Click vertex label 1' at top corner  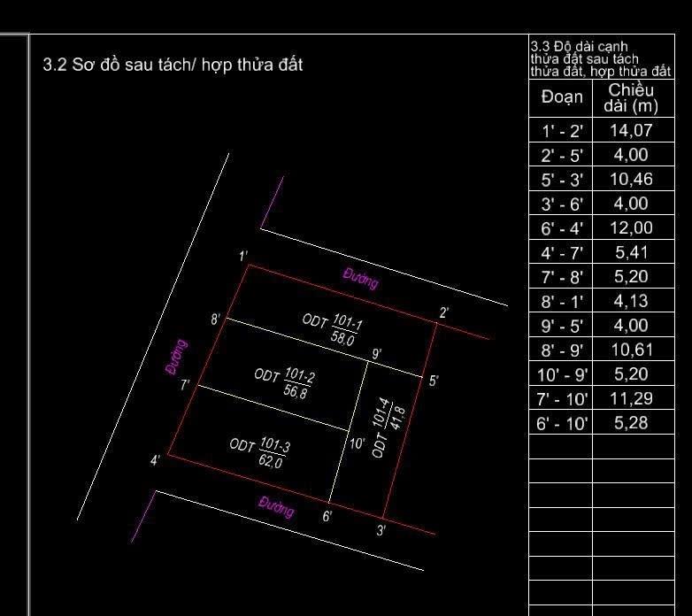tap(243, 257)
